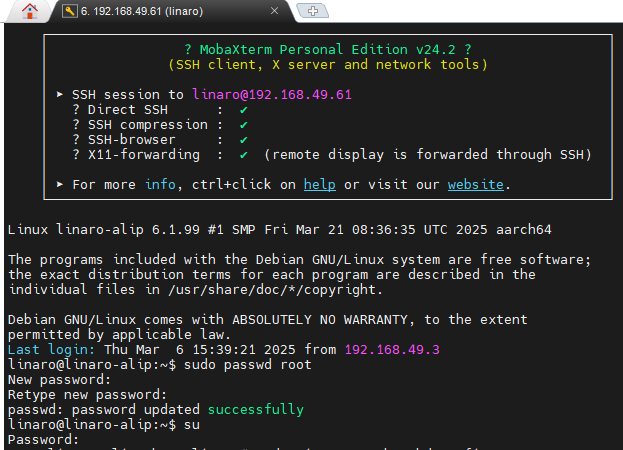The image size is (623, 450).
Task: Click the (SSH client, X server and network tools) subtitle
Action: point(328,65)
